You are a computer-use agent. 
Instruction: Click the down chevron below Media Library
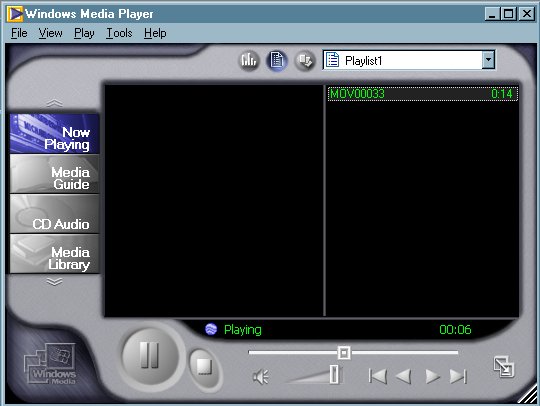tap(54, 282)
